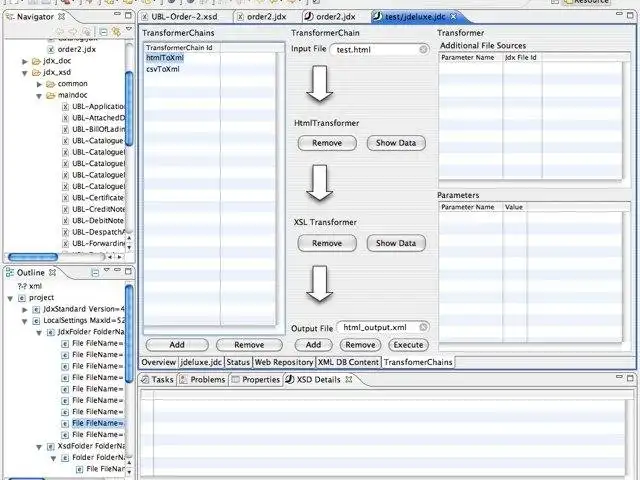Viewport: 640px width, 480px height.
Task: Collapse the maindoc folder
Action: [x=39, y=96]
